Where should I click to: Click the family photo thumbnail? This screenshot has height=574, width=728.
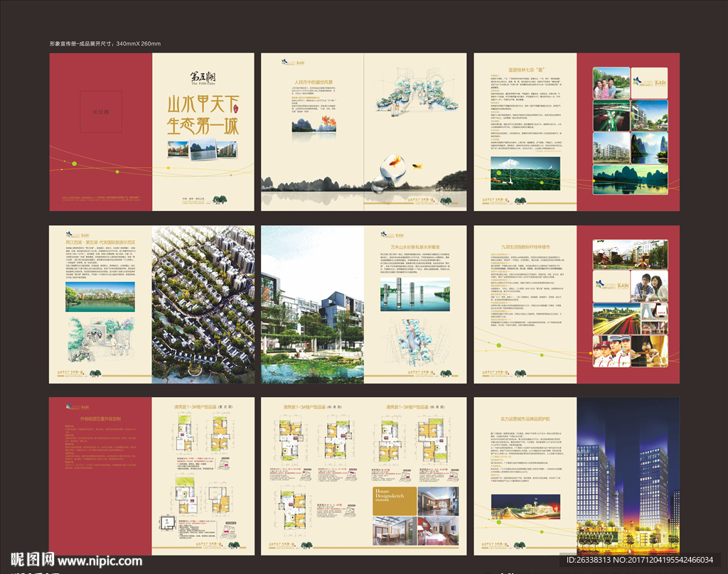click(611, 83)
